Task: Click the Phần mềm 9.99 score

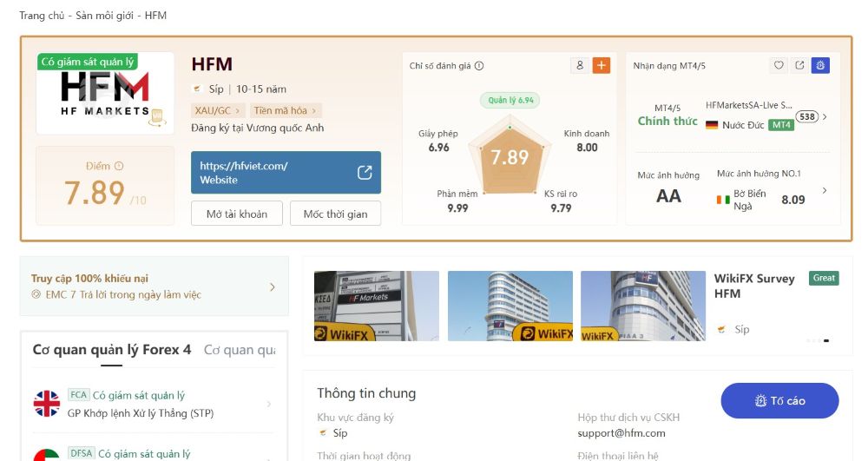Action: tap(457, 201)
